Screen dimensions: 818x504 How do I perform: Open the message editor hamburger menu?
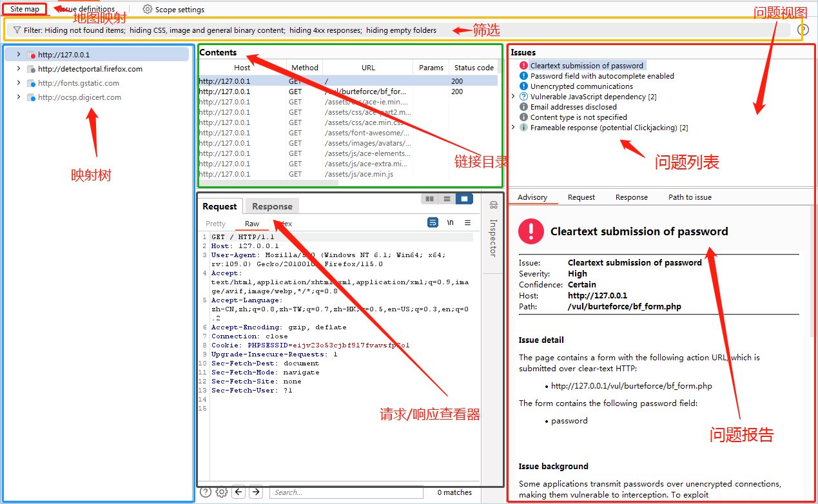(468, 222)
